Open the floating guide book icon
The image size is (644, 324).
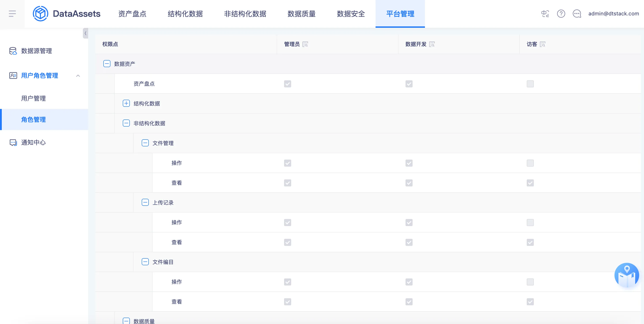[x=627, y=275]
